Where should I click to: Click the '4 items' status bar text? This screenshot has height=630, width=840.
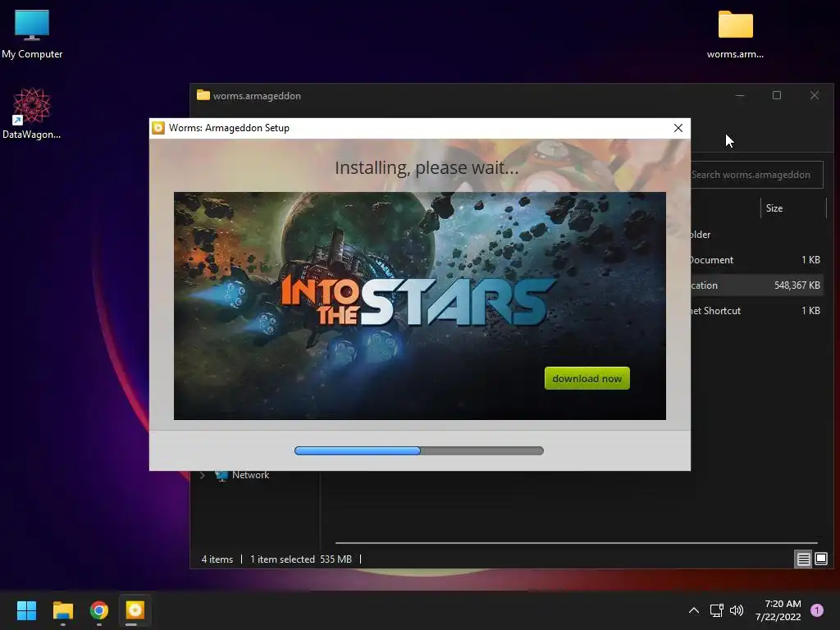pyautogui.click(x=217, y=559)
